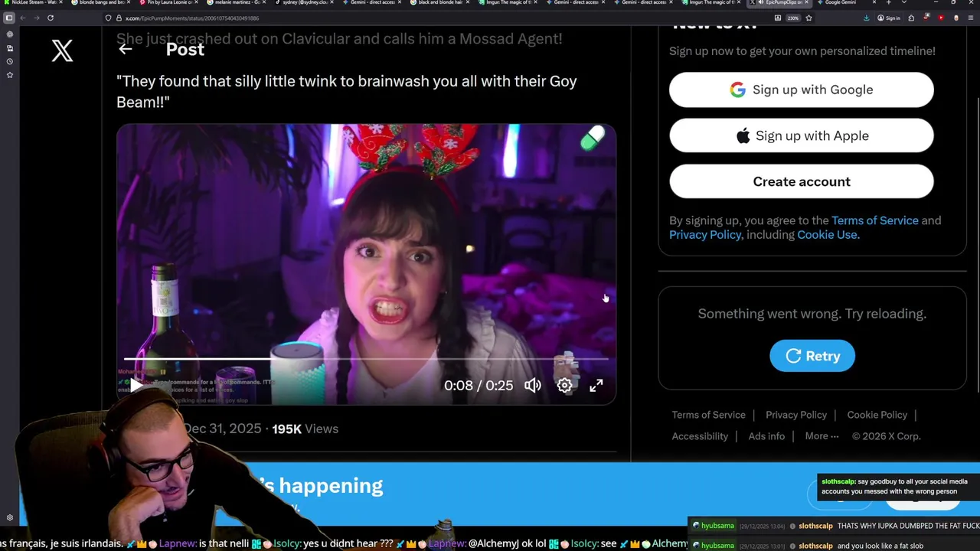Click the top sidebar icon below the panel button
The height and width of the screenshot is (551, 980).
click(9, 34)
